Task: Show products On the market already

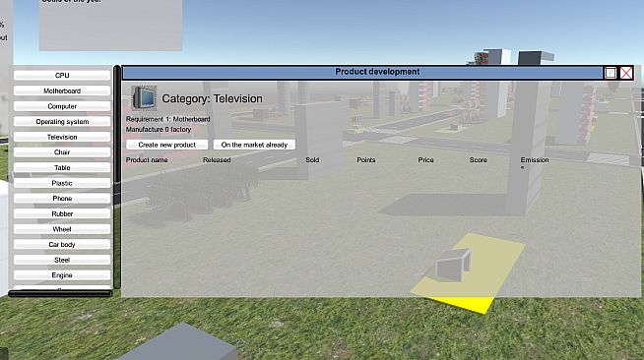Action: tap(254, 145)
